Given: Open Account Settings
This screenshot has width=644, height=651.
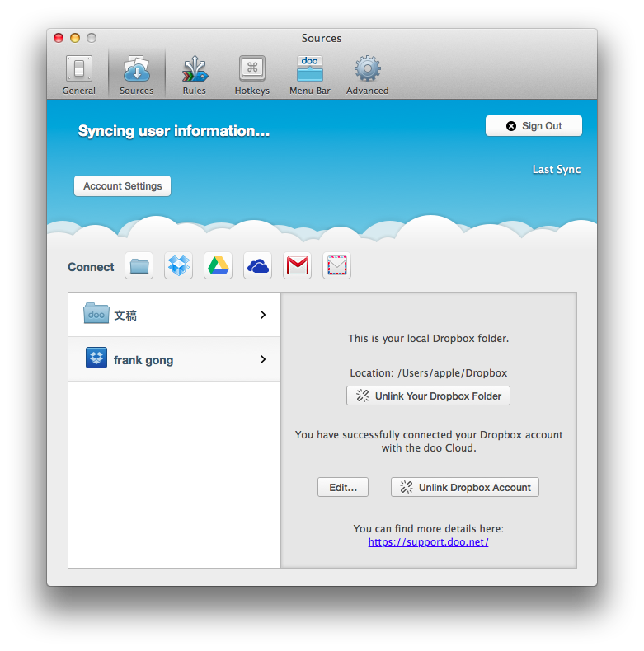Looking at the screenshot, I should point(123,186).
